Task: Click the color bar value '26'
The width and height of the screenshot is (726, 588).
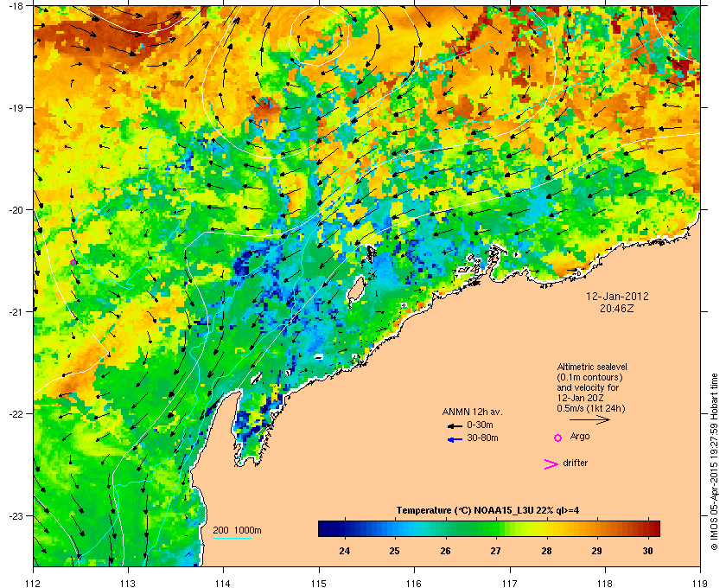Action: pyautogui.click(x=445, y=551)
